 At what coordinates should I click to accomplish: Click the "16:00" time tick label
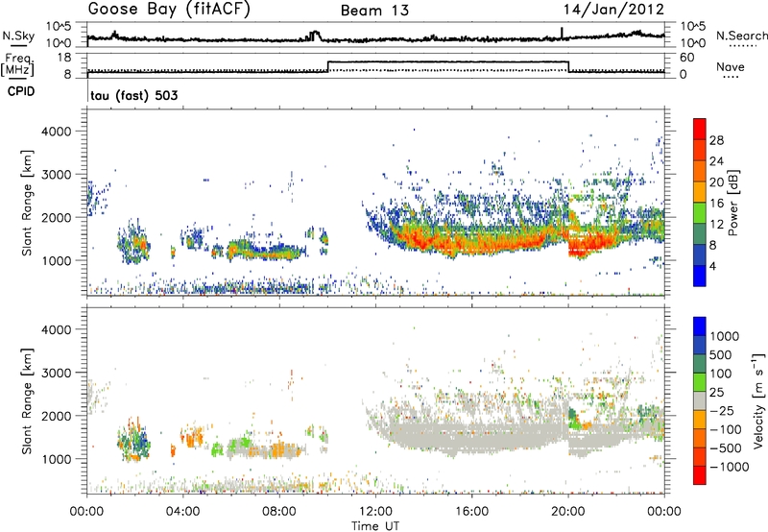pos(471,512)
